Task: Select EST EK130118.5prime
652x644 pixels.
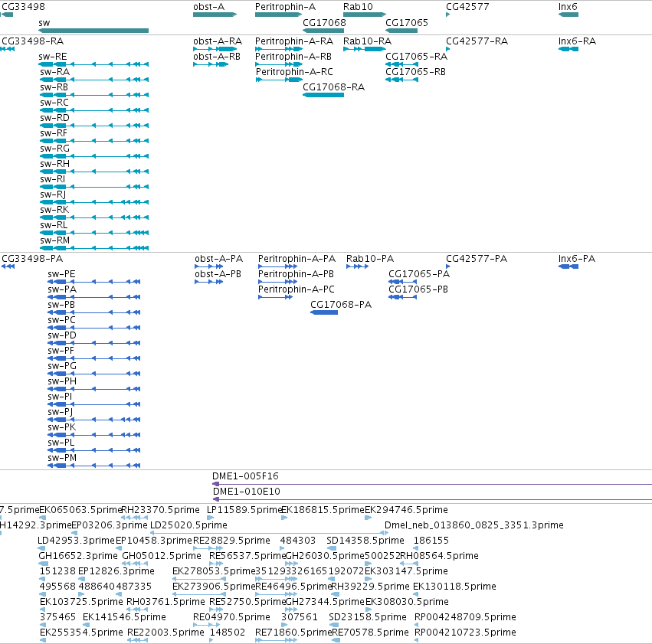Action: (x=454, y=587)
